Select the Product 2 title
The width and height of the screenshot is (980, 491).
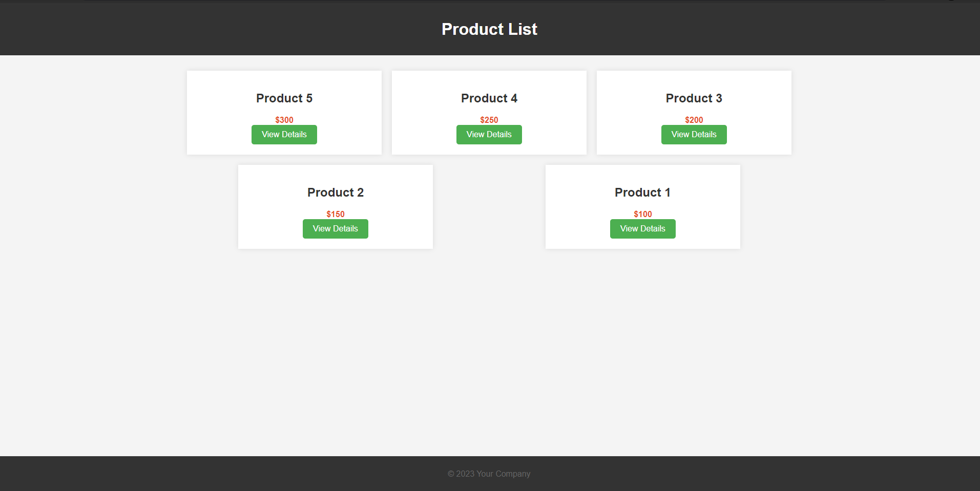tap(335, 192)
